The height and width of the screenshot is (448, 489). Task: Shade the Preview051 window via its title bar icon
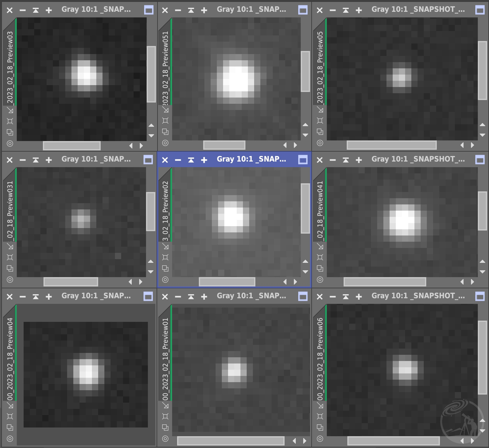pyautogui.click(x=191, y=10)
